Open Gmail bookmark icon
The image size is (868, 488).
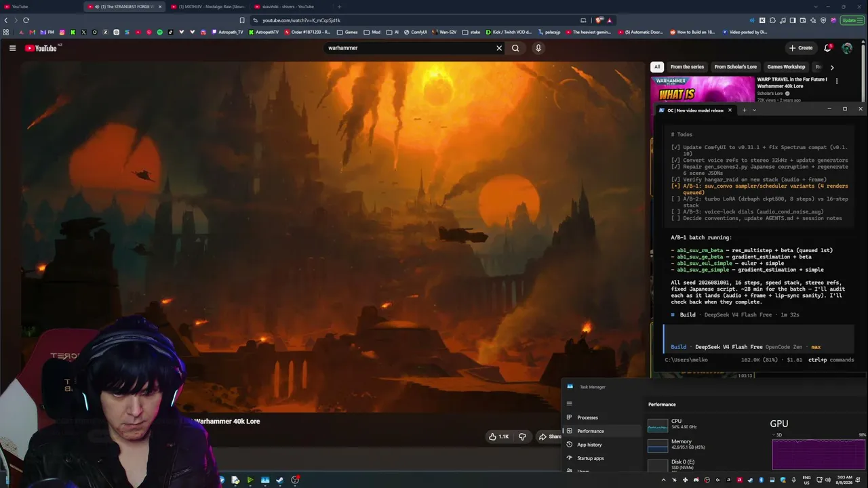click(32, 32)
